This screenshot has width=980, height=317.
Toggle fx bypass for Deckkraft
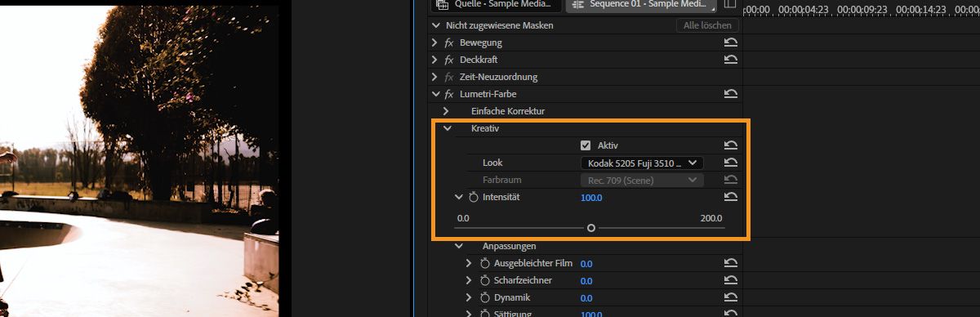pyautogui.click(x=448, y=60)
